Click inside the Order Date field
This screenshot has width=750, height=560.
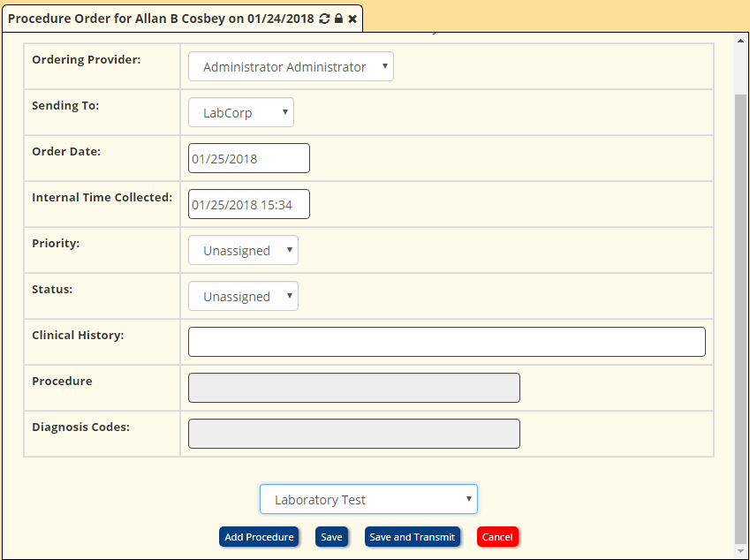pyautogui.click(x=248, y=158)
